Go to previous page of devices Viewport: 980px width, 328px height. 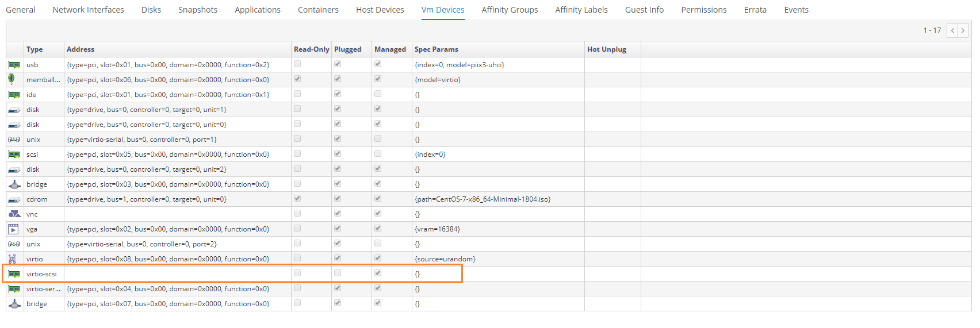coord(952,30)
